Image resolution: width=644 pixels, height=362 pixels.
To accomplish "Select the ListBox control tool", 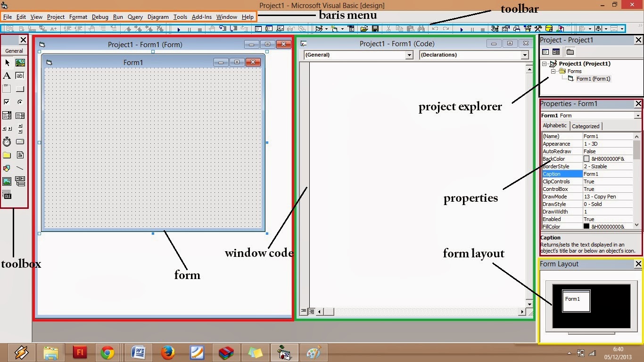I will (x=20, y=115).
